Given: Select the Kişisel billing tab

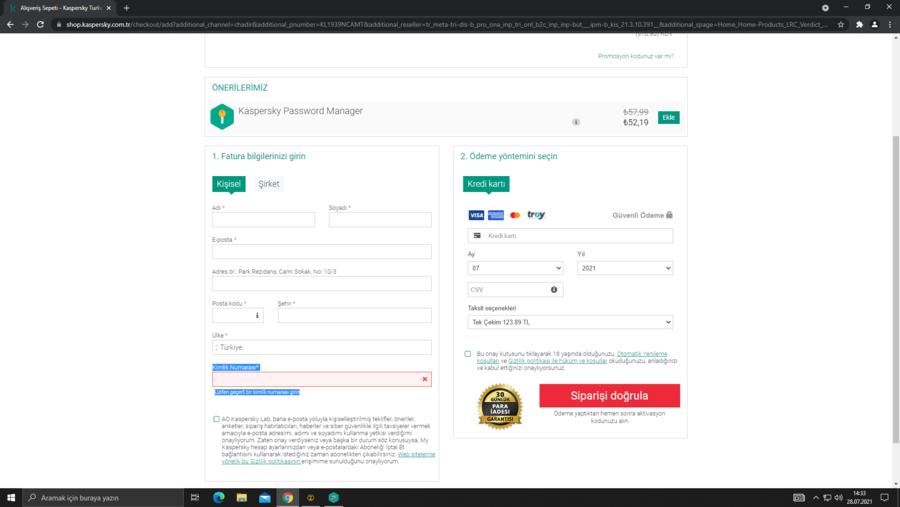Looking at the screenshot, I should pyautogui.click(x=228, y=184).
